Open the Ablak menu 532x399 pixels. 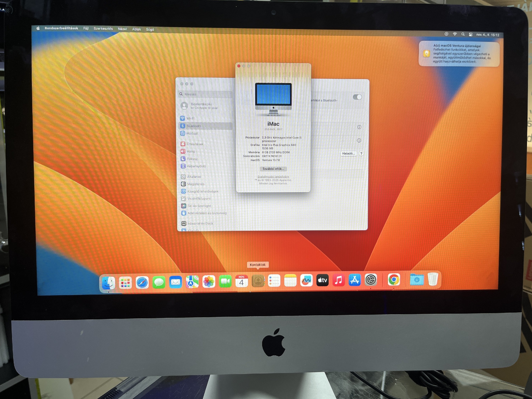point(137,29)
